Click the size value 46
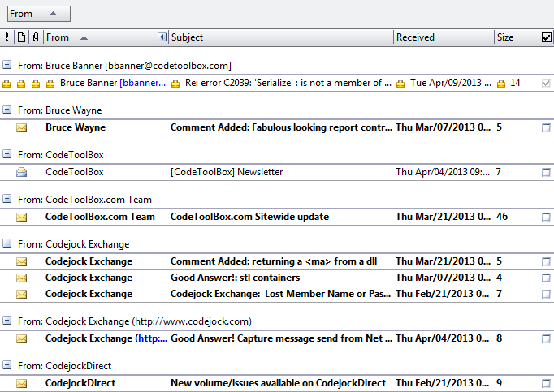Image resolution: width=554 pixels, height=392 pixels. [x=502, y=217]
